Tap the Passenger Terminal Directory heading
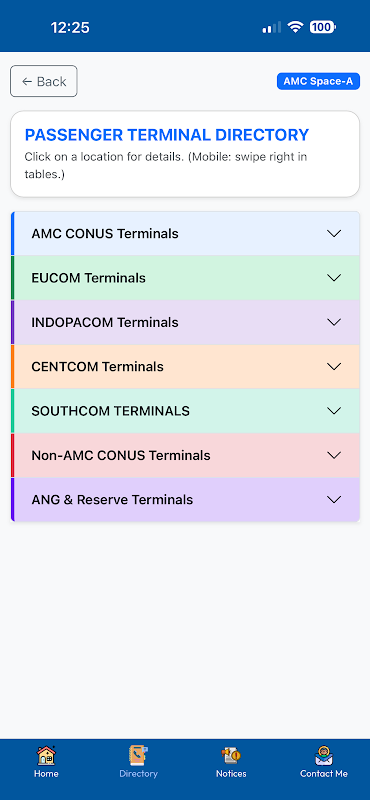 click(167, 135)
